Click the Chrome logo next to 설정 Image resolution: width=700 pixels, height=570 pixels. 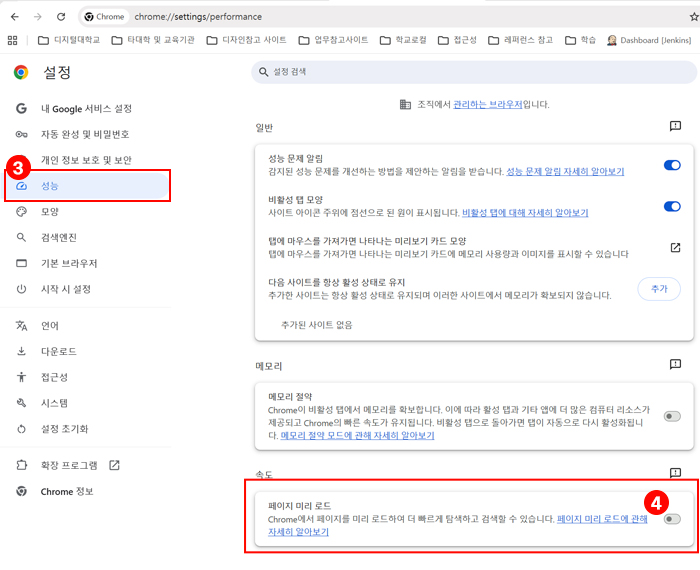click(x=21, y=72)
